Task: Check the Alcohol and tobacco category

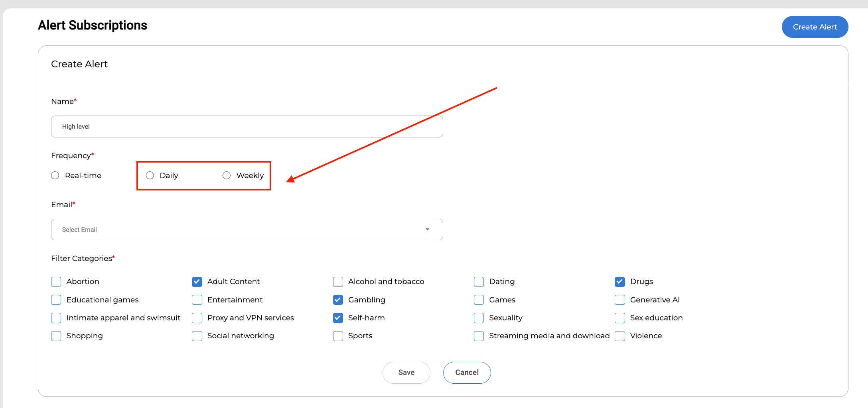Action: pos(338,282)
